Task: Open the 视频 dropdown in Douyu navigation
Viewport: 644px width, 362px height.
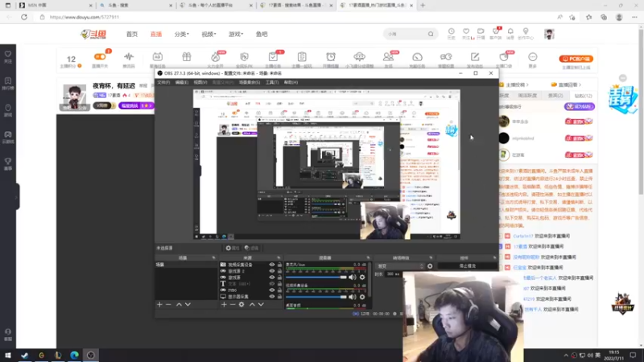Action: (x=208, y=34)
